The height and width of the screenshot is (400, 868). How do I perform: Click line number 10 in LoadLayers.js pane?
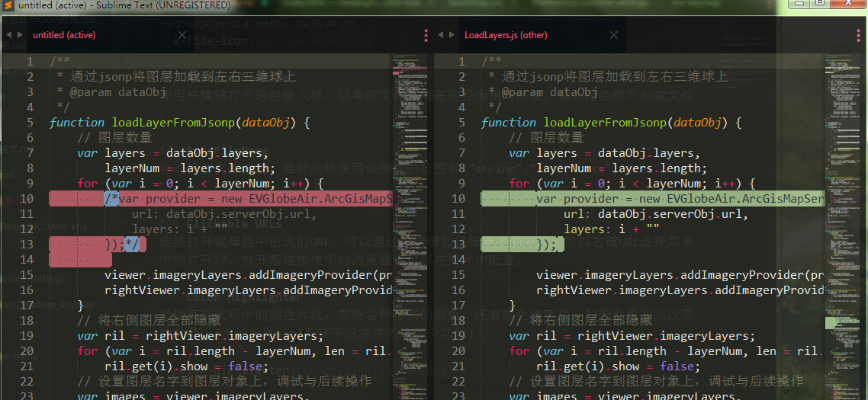tap(458, 199)
